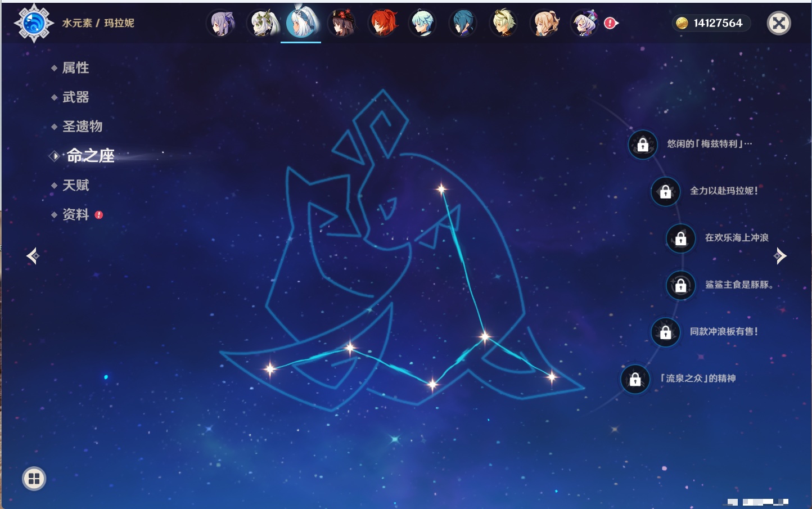Pick the light-brown-haired character avatar
812x509 pixels.
pos(544,23)
